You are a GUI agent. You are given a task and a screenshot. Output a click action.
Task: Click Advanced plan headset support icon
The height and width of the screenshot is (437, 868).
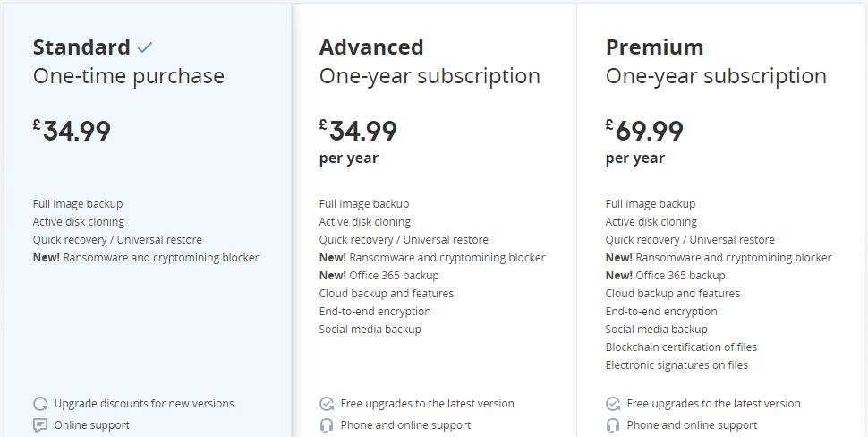tap(327, 425)
